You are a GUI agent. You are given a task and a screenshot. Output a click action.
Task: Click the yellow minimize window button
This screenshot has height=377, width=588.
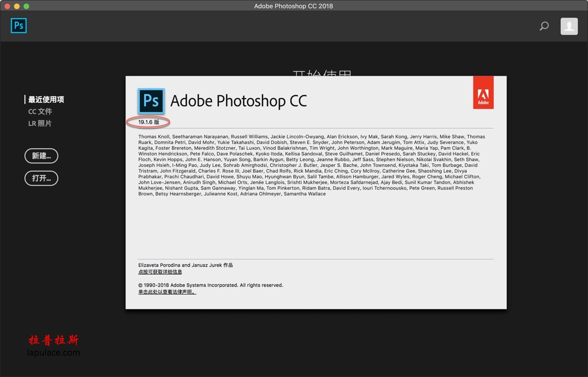coord(17,6)
